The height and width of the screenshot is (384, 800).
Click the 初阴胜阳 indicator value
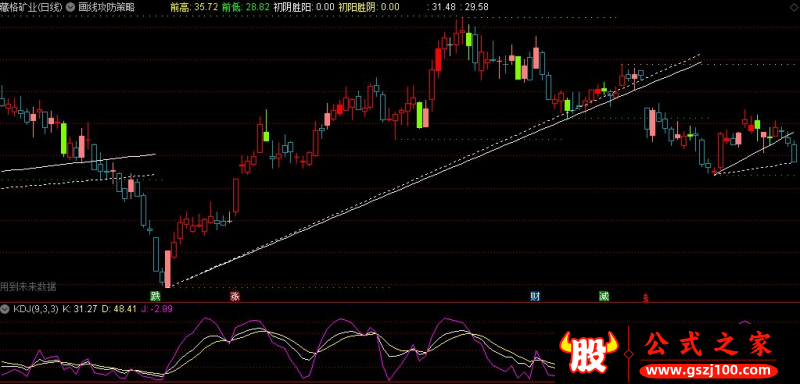point(304,7)
